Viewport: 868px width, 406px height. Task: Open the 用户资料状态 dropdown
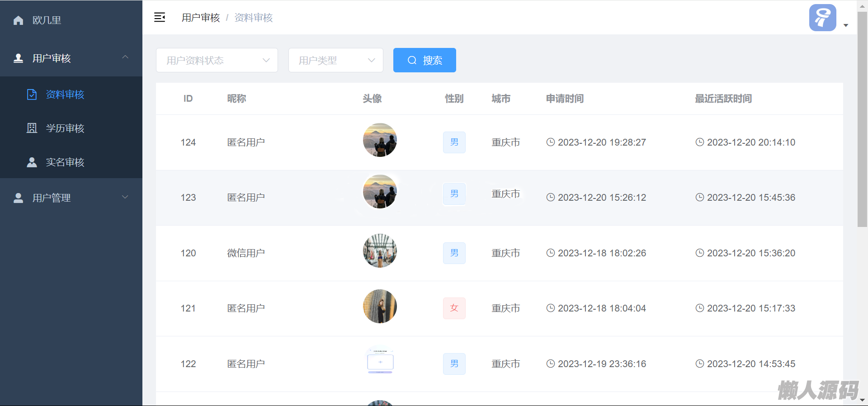coord(217,60)
